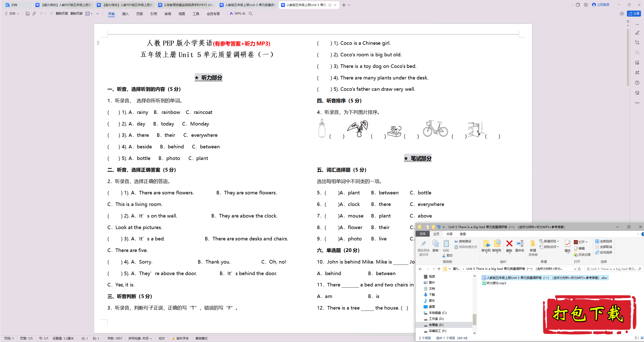Viewport: 644px width, 342px height.
Task: Click Select None in Explorer ribbon
Action: click(603, 247)
